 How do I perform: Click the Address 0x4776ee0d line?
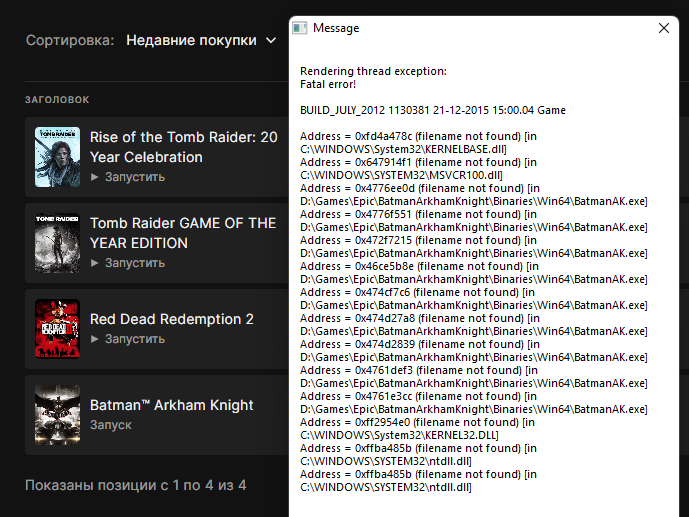click(420, 188)
